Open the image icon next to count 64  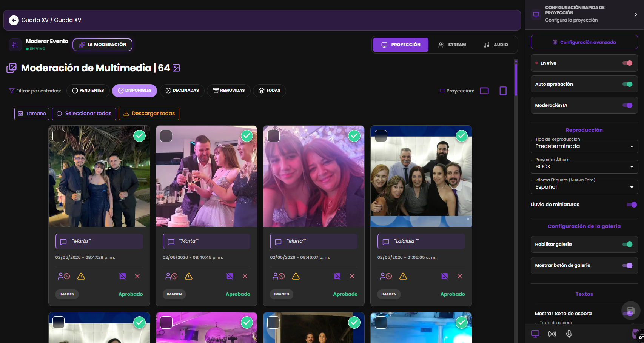pos(176,68)
